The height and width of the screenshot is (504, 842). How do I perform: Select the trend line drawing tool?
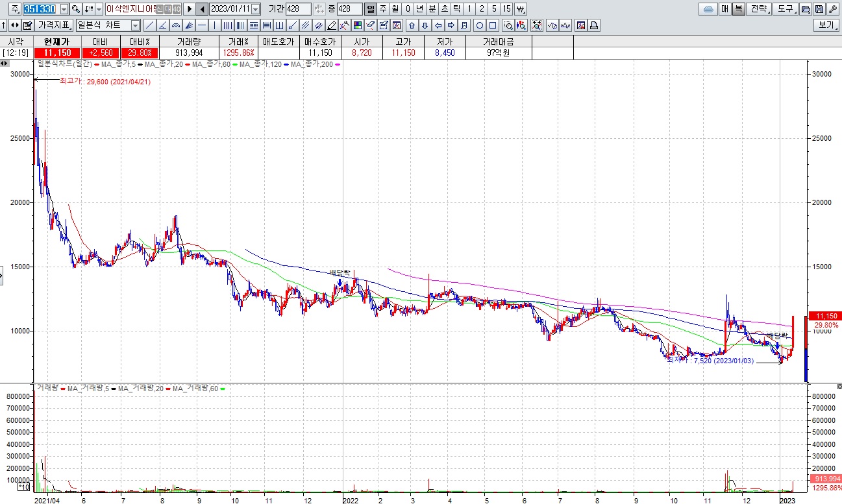[x=149, y=25]
